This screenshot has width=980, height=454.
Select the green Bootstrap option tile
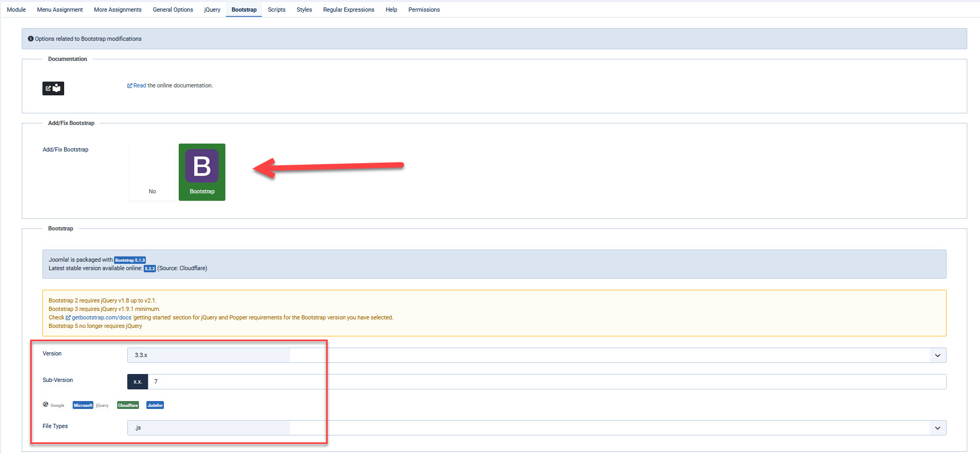202,172
